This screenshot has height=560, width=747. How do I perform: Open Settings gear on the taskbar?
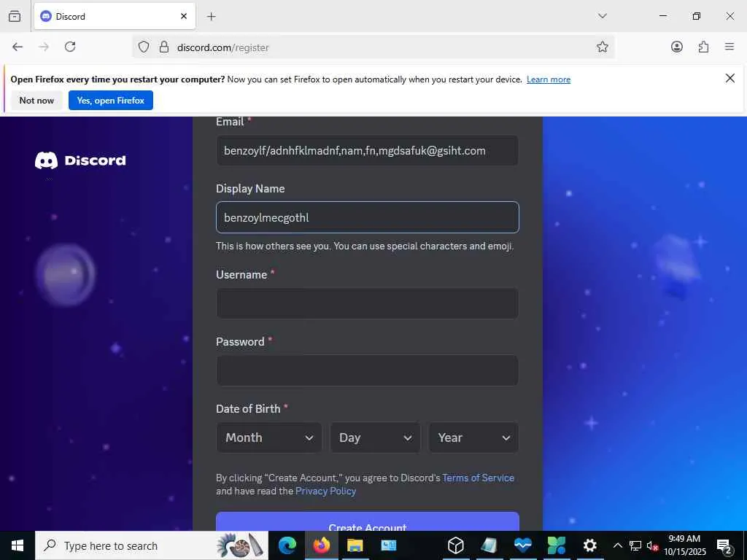(x=589, y=545)
